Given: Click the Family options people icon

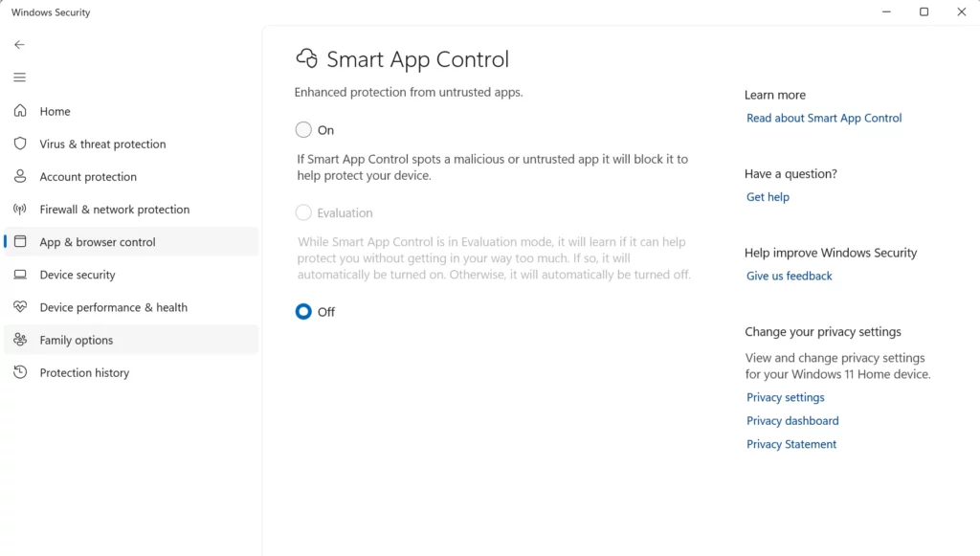Looking at the screenshot, I should point(20,339).
